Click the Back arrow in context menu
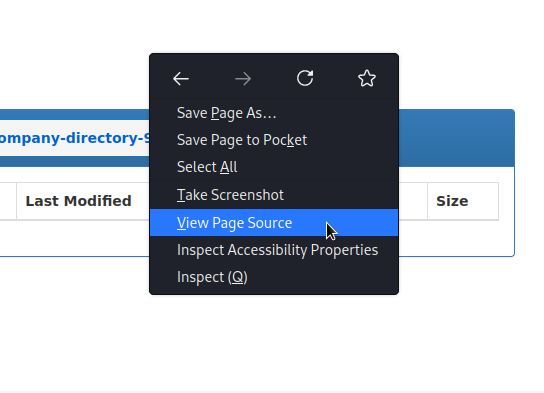 [x=181, y=79]
